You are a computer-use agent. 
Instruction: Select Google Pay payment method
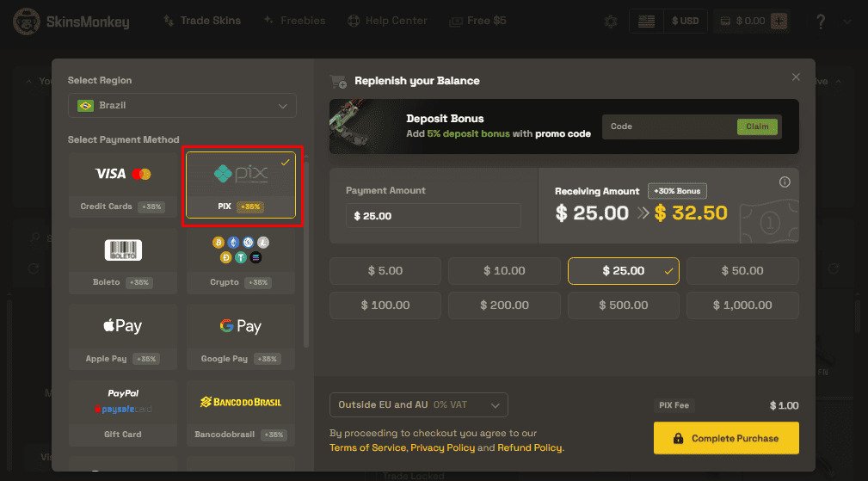point(240,326)
